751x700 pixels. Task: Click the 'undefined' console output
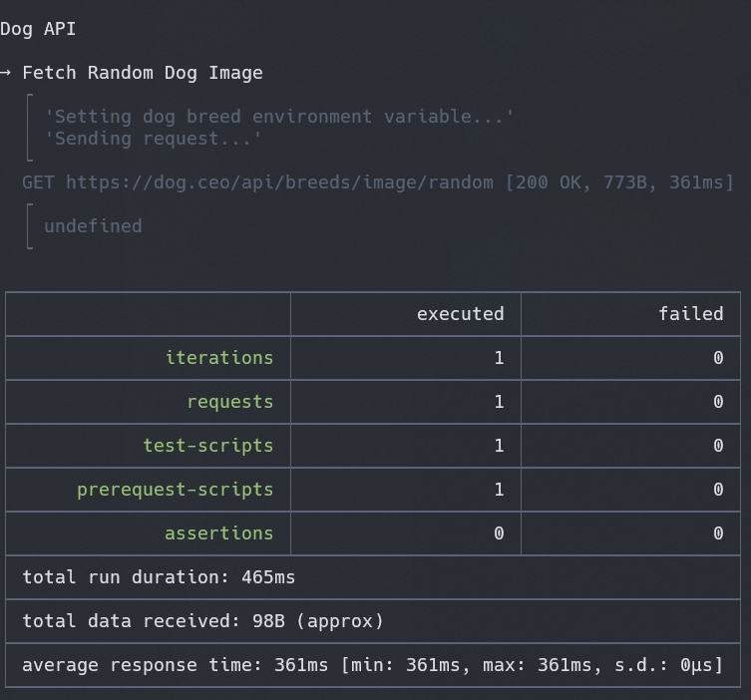click(x=94, y=226)
